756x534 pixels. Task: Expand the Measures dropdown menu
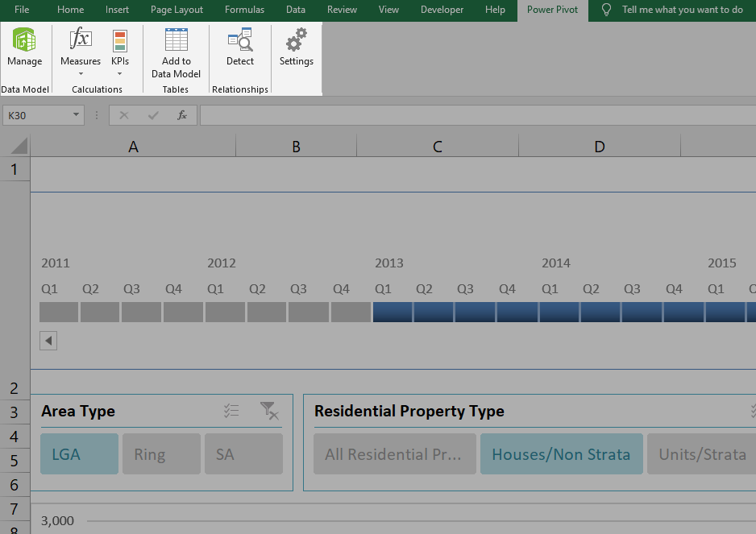coord(80,72)
